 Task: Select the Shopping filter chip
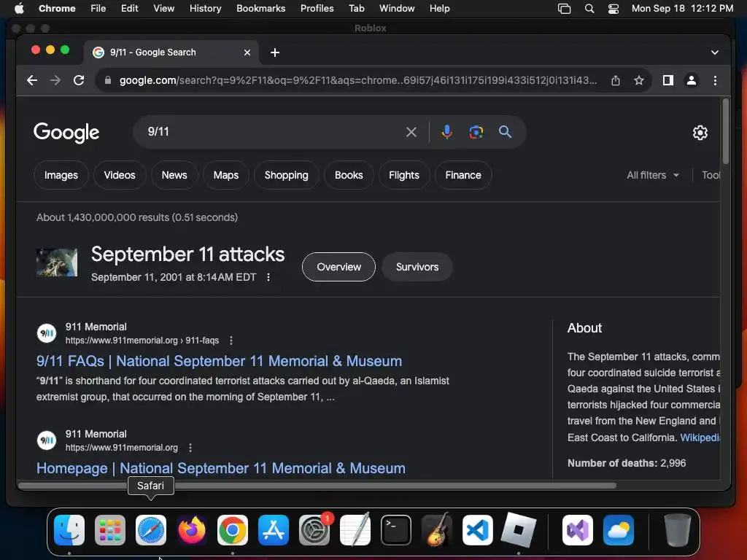click(x=286, y=175)
